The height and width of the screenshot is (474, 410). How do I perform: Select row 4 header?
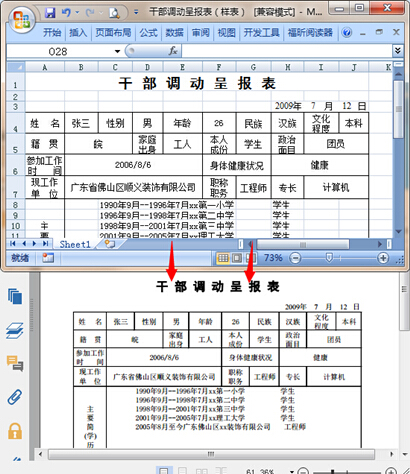(16, 123)
